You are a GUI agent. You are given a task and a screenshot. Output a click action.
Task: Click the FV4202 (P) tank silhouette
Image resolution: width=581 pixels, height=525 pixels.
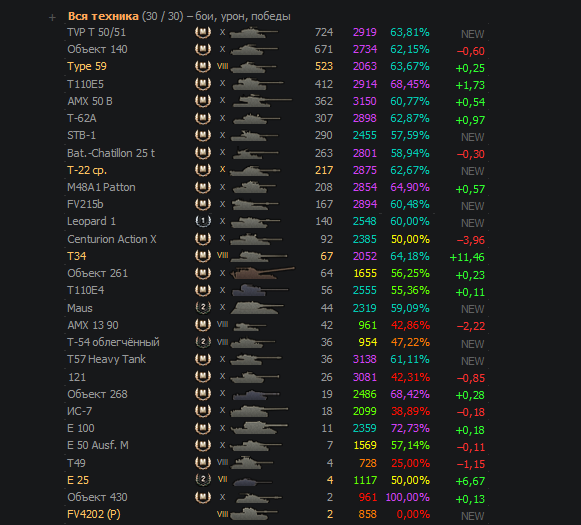tap(254, 514)
